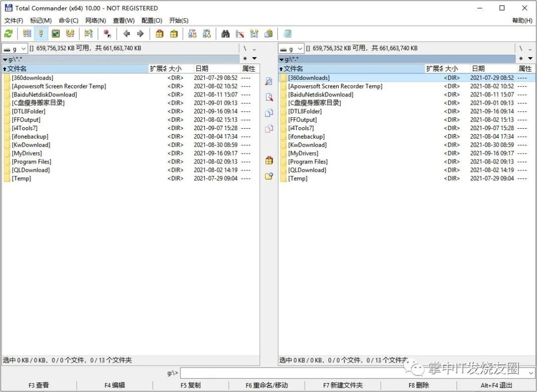Click the F7 新建文件夹 button
This screenshot has height=392, width=537.
(343, 385)
